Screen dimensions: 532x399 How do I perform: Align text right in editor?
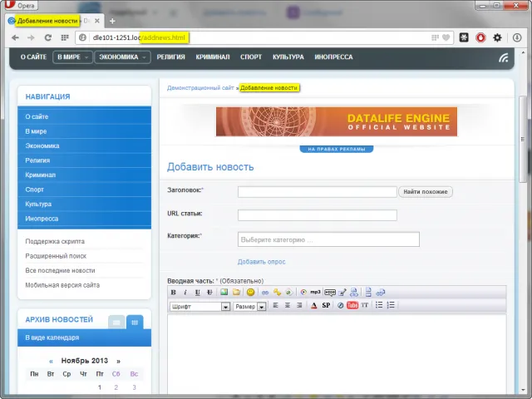299,305
